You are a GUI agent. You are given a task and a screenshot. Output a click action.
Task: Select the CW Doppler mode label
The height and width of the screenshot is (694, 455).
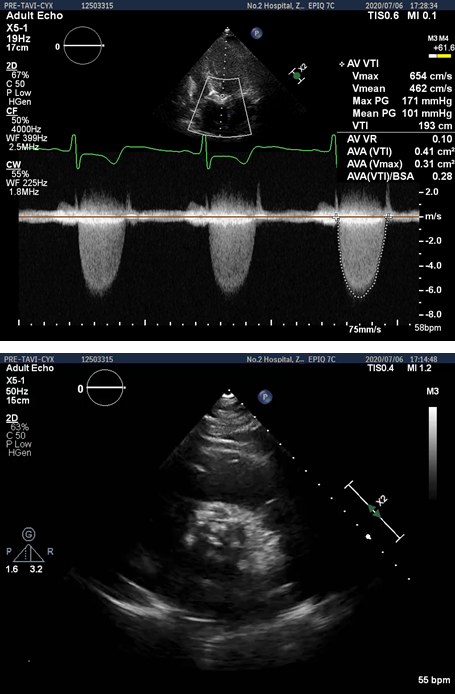click(12, 165)
